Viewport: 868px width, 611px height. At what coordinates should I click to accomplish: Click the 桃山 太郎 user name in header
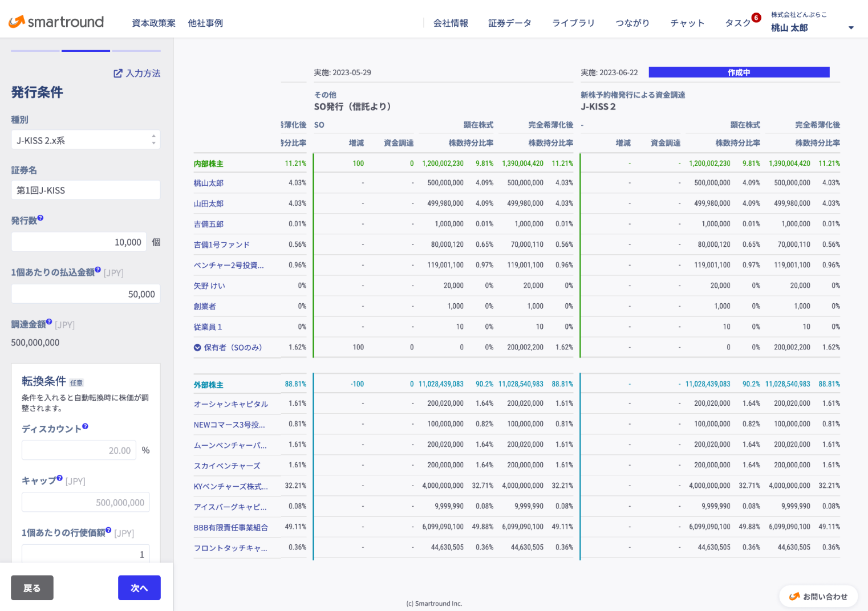tap(789, 28)
